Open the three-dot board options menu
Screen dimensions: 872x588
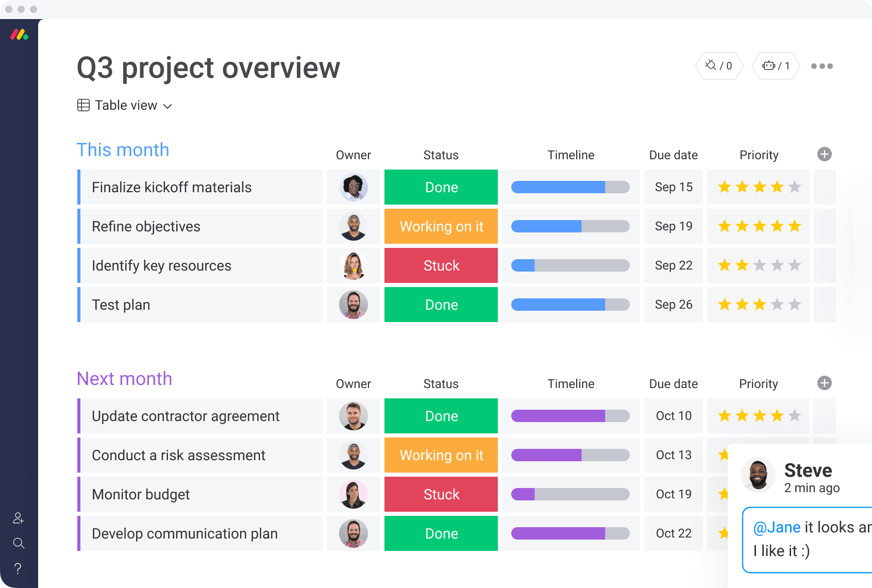point(821,66)
